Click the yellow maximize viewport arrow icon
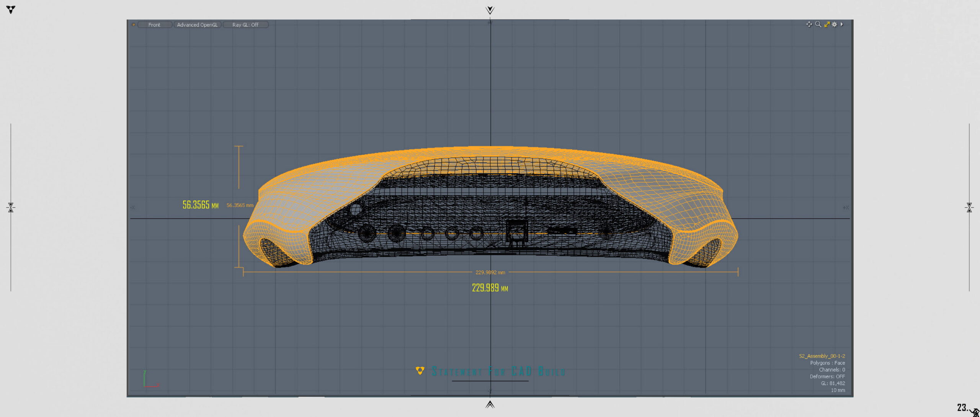The image size is (980, 417). click(826, 25)
